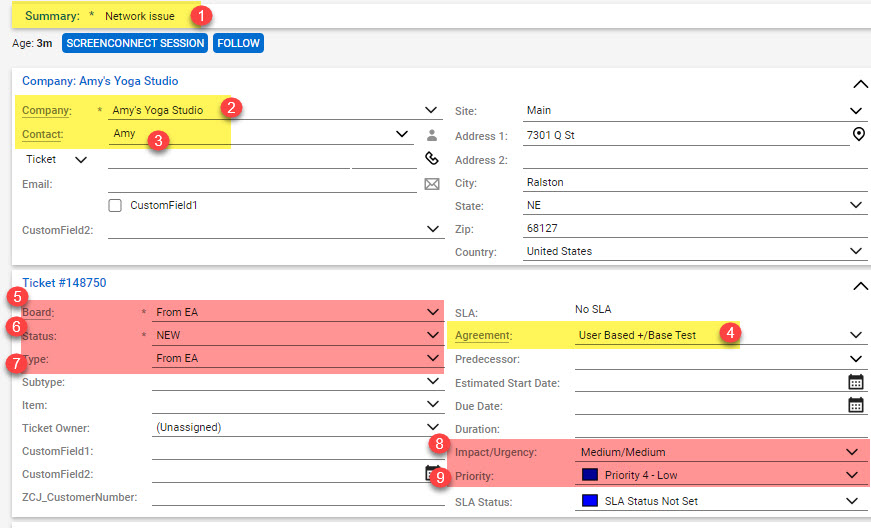Image resolution: width=871 pixels, height=528 pixels.
Task: Click the Priority 4 - Low color swatch
Action: (x=589, y=476)
